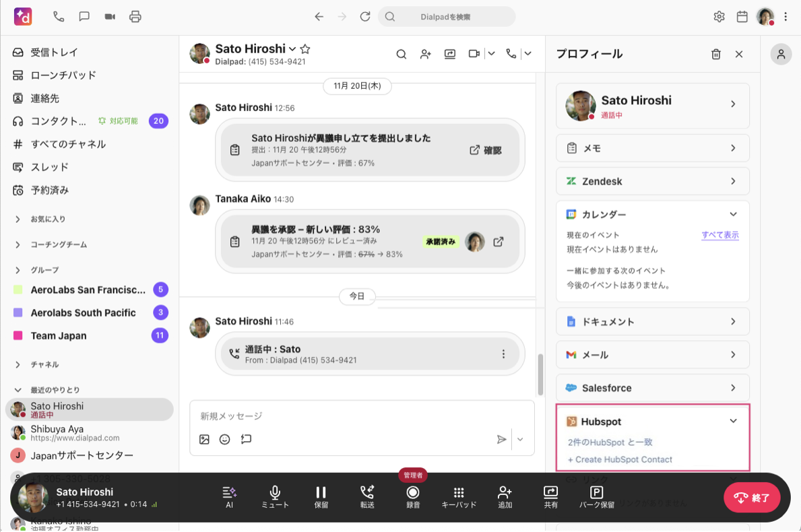Click the park call icon
801x532 pixels.
[x=597, y=496]
